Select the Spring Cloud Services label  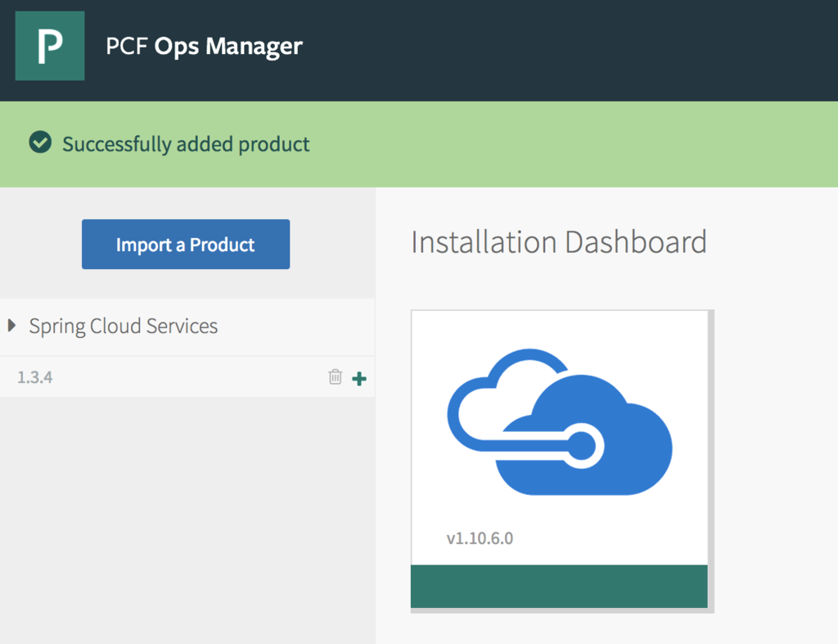[124, 326]
